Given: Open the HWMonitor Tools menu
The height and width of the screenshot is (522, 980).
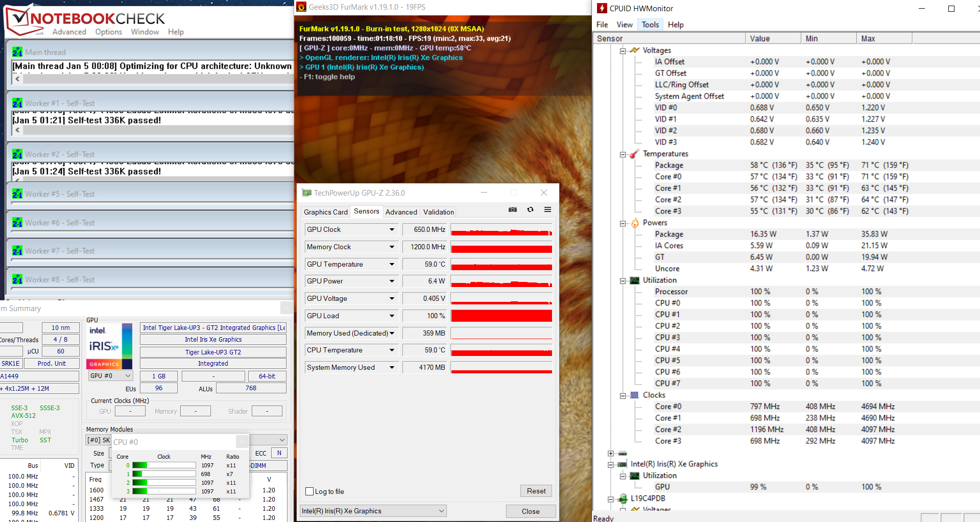Looking at the screenshot, I should pos(650,25).
